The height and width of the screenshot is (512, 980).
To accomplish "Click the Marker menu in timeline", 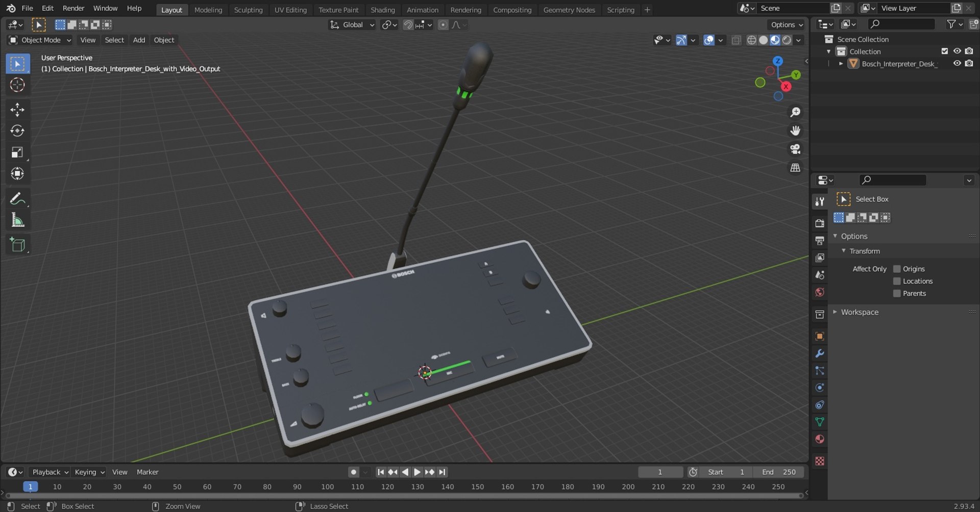I will [x=148, y=472].
